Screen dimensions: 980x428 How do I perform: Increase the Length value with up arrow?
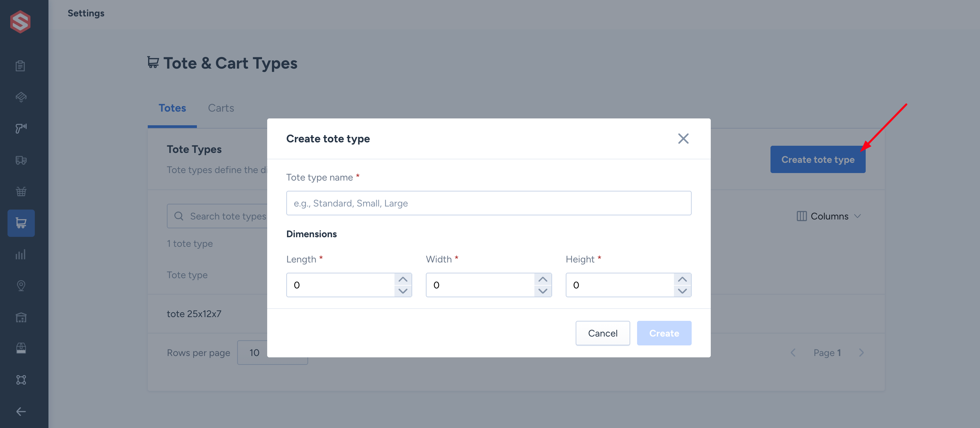[403, 279]
